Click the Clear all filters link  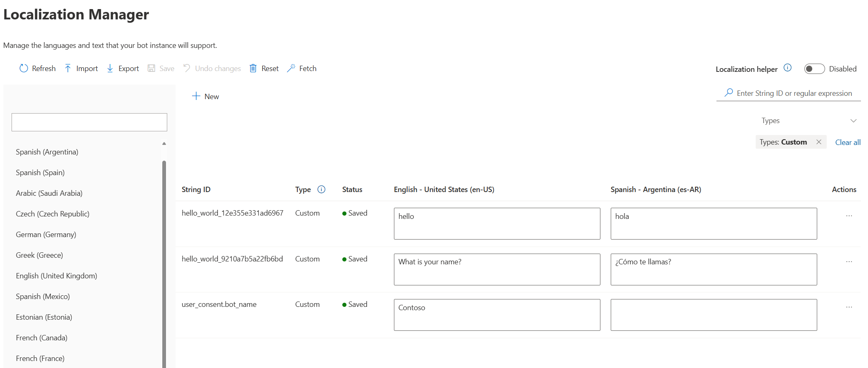(848, 142)
